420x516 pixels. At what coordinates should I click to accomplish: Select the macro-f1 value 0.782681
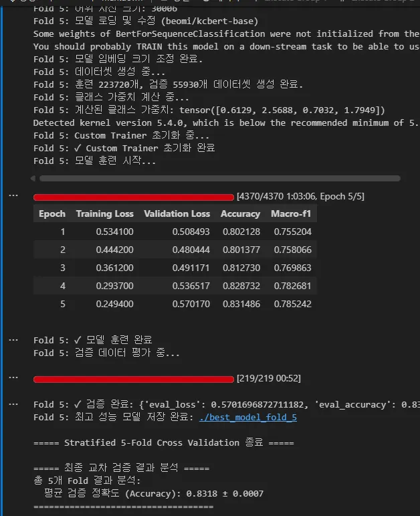coord(293,286)
